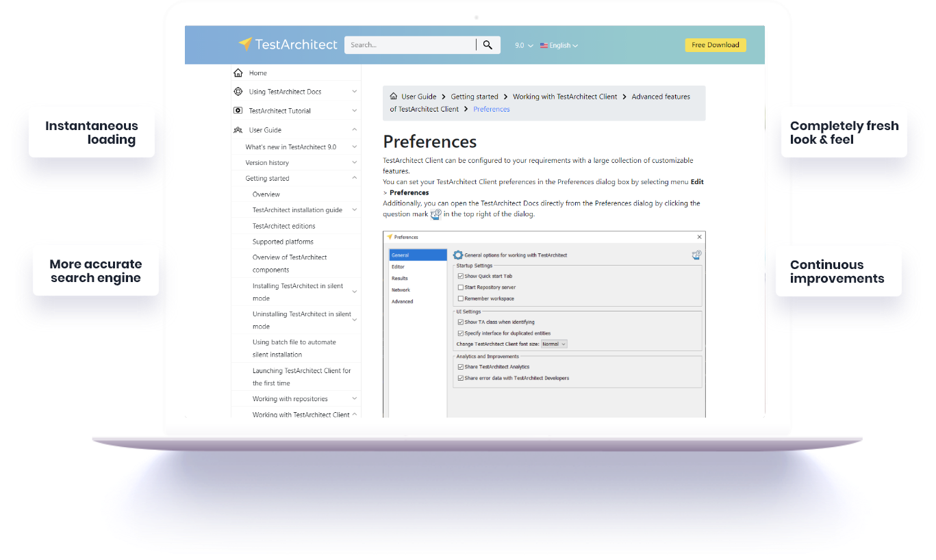The height and width of the screenshot is (560, 936).
Task: Toggle Share error data with Developers checkbox
Action: (461, 378)
